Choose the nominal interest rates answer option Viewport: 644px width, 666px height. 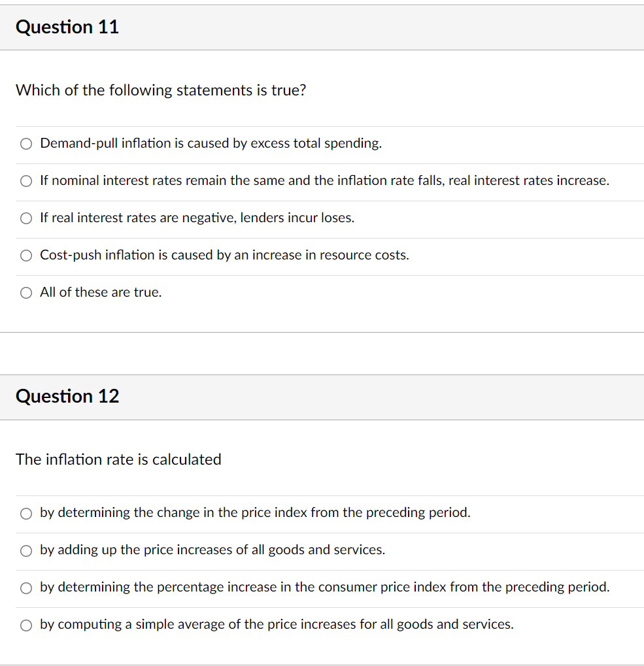tap(25, 180)
